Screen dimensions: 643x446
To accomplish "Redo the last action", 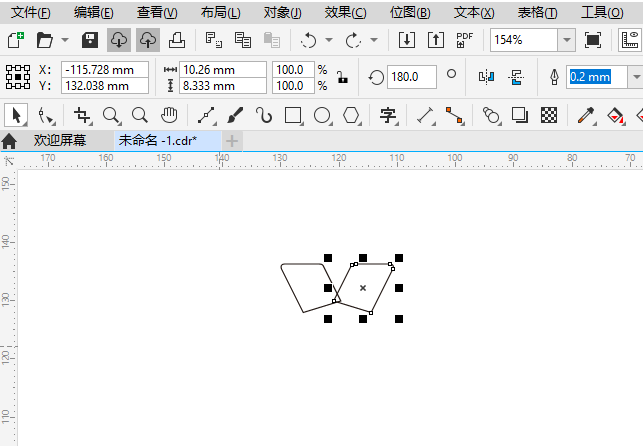I will pyautogui.click(x=353, y=40).
